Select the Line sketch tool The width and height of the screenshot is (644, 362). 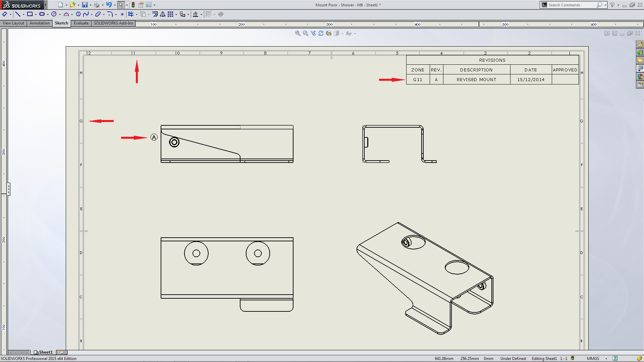pyautogui.click(x=18, y=14)
